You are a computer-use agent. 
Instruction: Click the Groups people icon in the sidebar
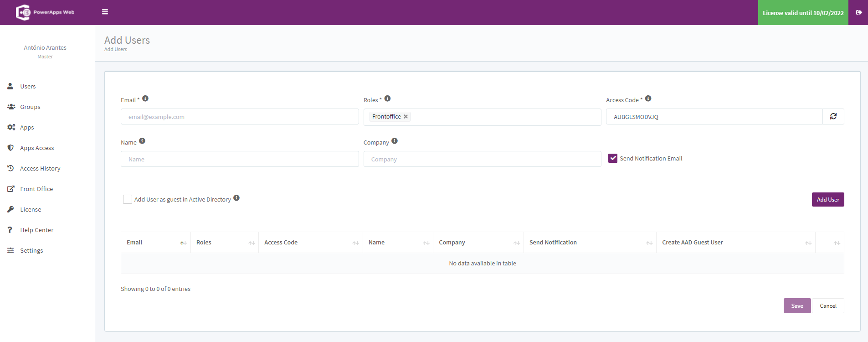[x=11, y=106]
